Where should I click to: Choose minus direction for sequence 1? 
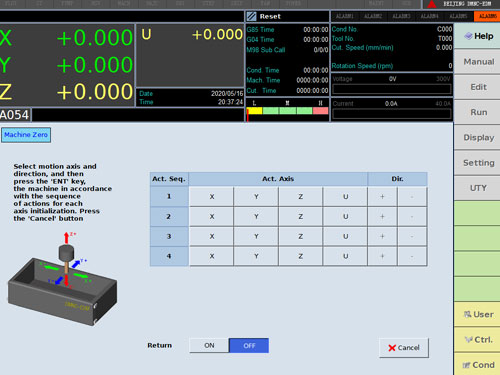pyautogui.click(x=412, y=197)
